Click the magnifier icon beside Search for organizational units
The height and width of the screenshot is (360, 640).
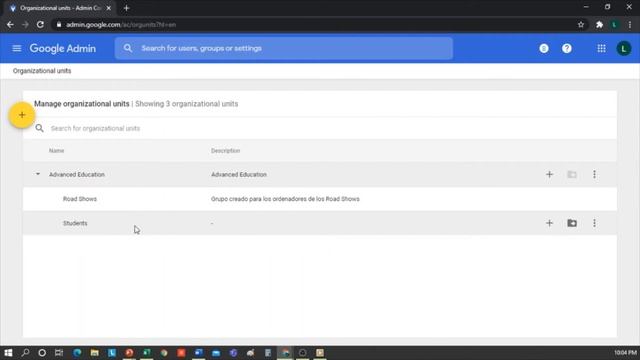tap(40, 128)
